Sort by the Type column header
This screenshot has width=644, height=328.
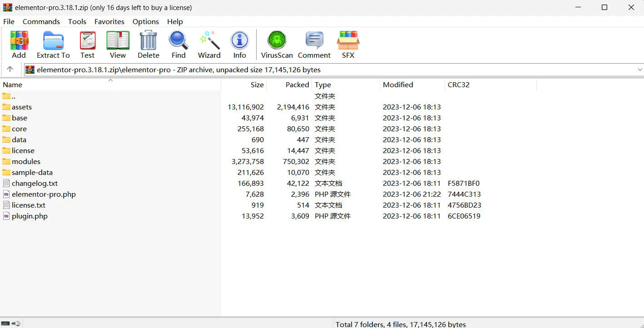[346, 84]
